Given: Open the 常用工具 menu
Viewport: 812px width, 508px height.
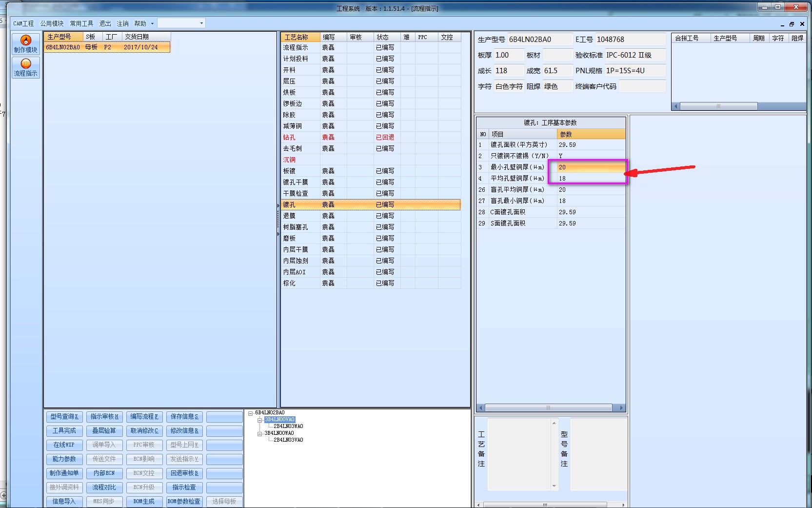Looking at the screenshot, I should [x=81, y=23].
